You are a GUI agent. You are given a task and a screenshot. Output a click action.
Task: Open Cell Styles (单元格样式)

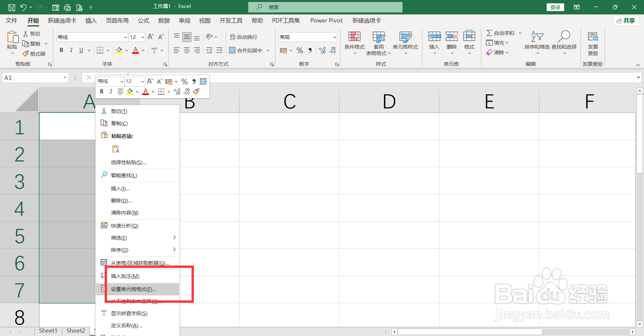pyautogui.click(x=406, y=43)
